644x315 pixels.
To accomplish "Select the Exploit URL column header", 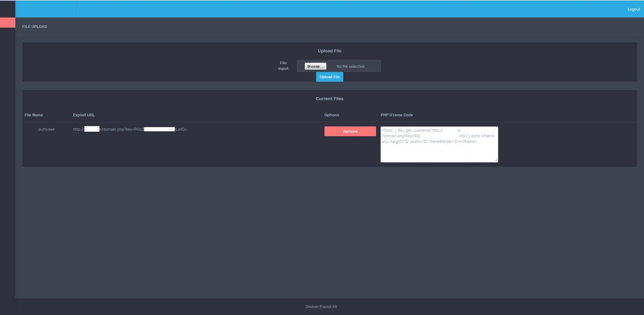I will point(84,113).
